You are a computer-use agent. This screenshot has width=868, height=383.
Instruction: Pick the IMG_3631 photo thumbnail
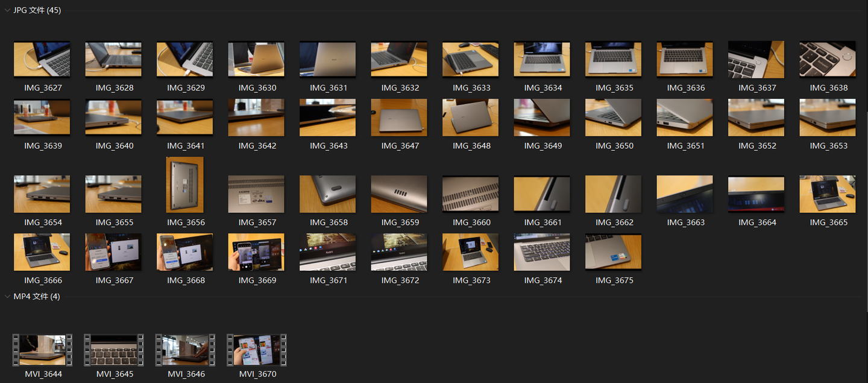(x=328, y=59)
